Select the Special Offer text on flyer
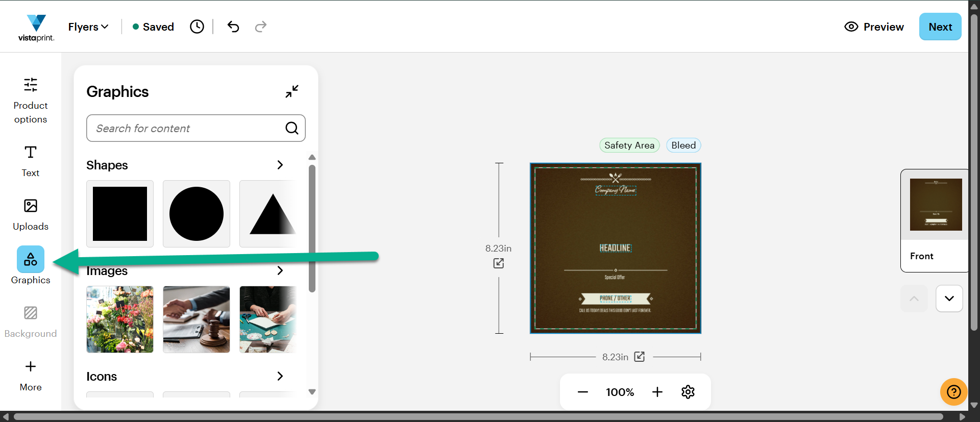 tap(615, 277)
